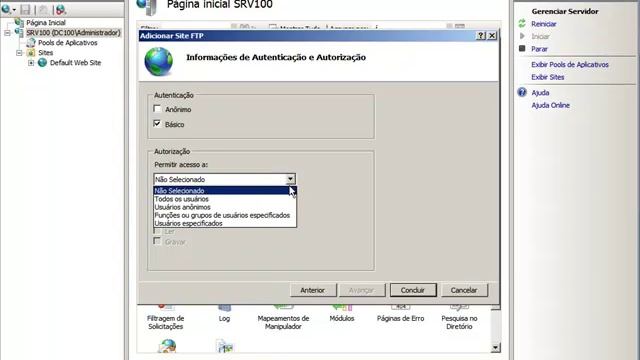Open Exibir Pools de Aplicativos link

570,64
